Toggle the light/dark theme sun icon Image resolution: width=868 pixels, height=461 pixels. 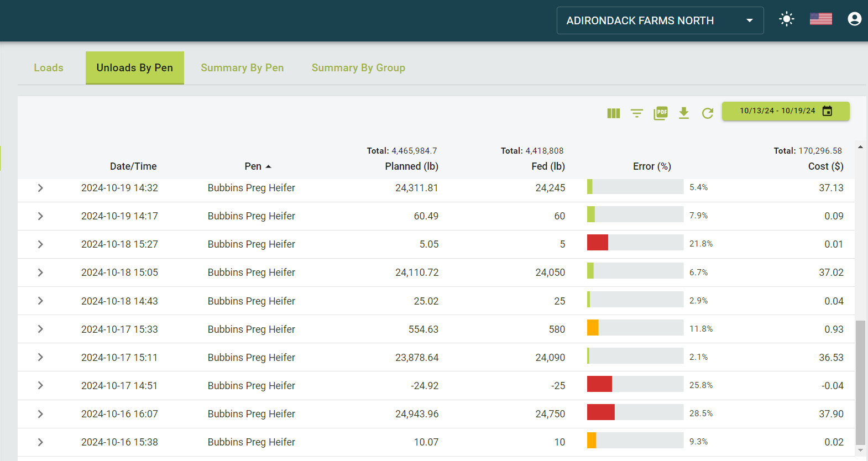point(786,19)
